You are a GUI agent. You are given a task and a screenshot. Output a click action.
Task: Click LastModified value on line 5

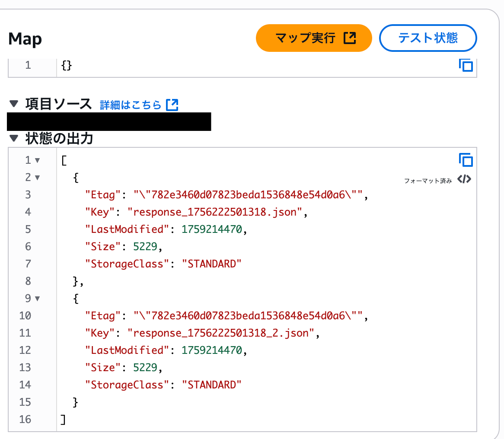212,229
